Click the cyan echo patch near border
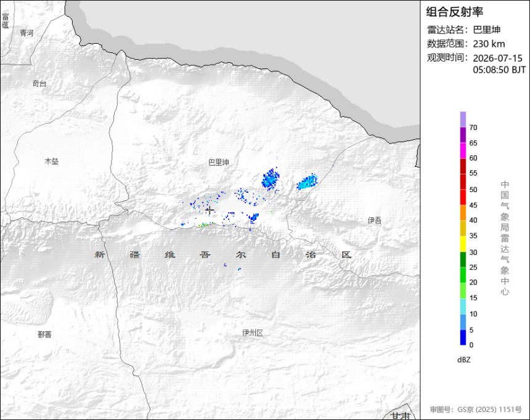 point(308,182)
